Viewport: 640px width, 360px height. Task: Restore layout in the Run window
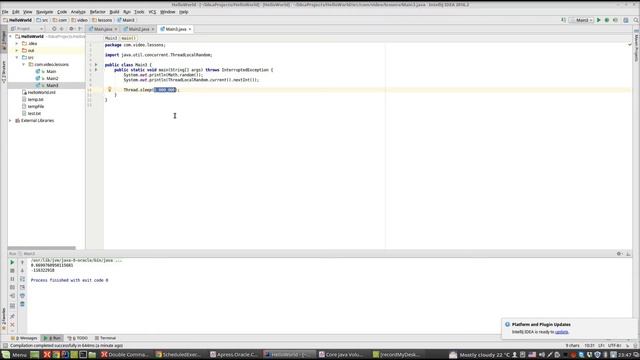12,306
